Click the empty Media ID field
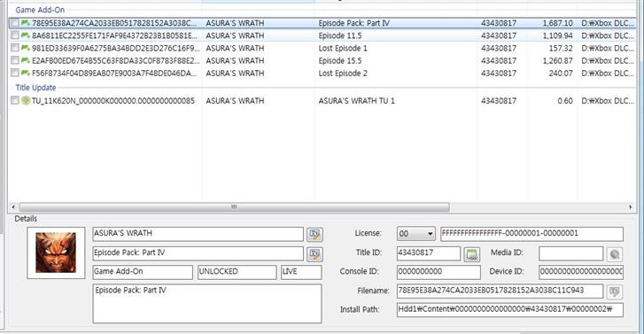The image size is (644, 334). pyautogui.click(x=570, y=253)
